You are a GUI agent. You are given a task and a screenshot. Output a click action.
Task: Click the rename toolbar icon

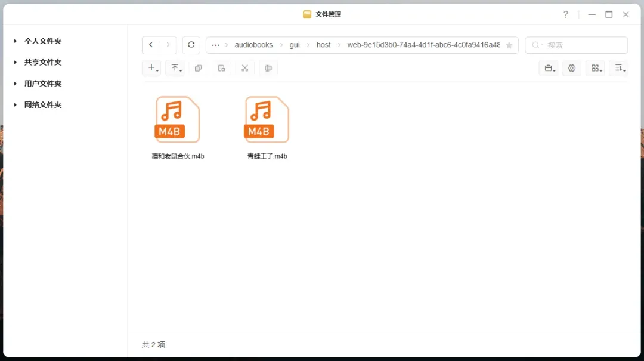[268, 68]
